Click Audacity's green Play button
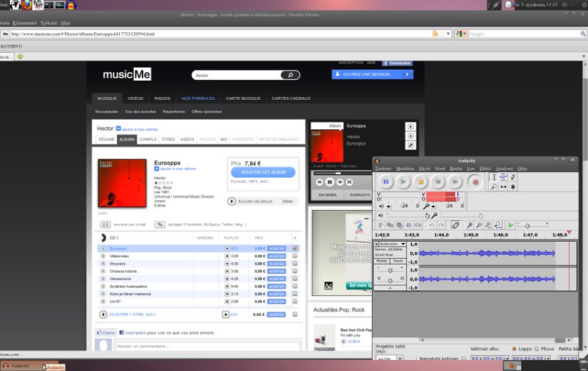This screenshot has width=588, height=371. click(x=403, y=181)
